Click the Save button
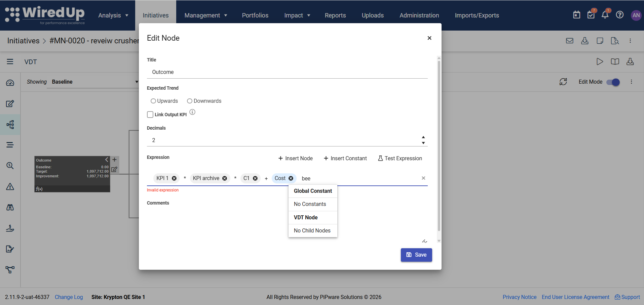644x305 pixels. [416, 255]
